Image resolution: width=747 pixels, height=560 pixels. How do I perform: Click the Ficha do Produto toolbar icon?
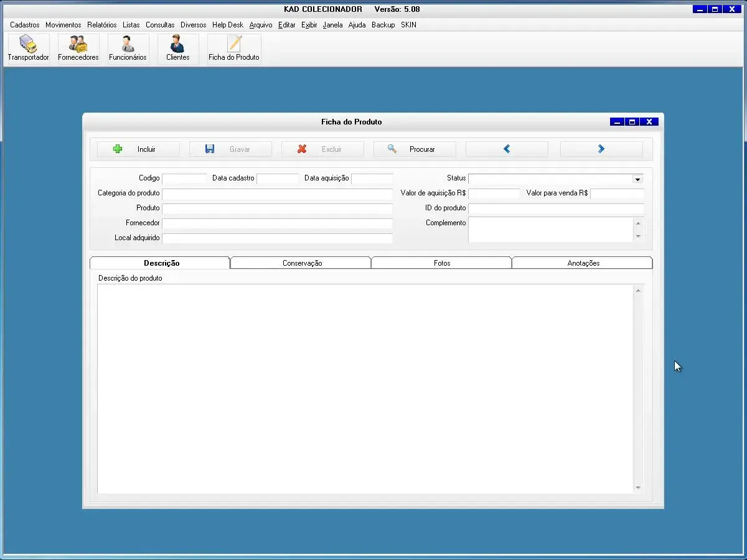point(234,49)
